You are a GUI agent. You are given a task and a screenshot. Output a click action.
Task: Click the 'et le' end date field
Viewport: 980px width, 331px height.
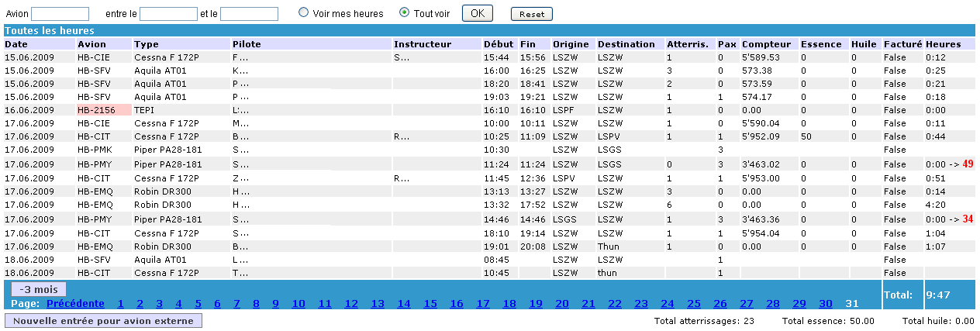249,14
